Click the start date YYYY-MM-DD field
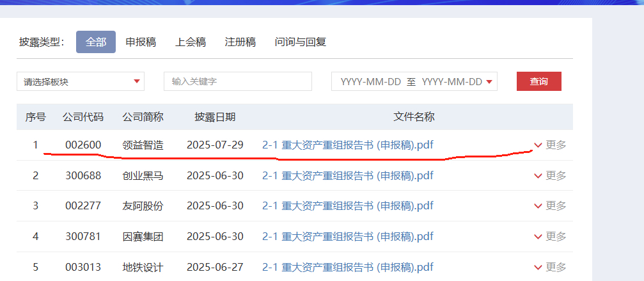Screen dimensions: 644x281 tap(370, 82)
